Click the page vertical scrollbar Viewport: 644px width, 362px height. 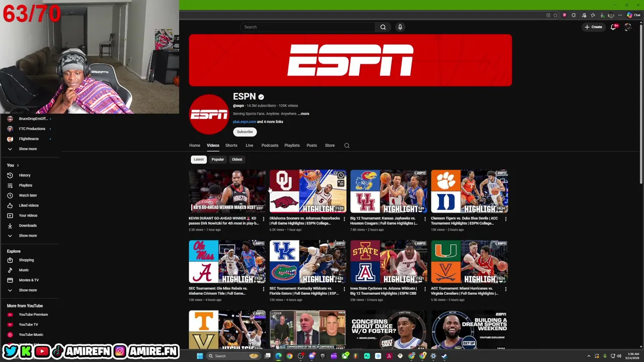coord(640,103)
